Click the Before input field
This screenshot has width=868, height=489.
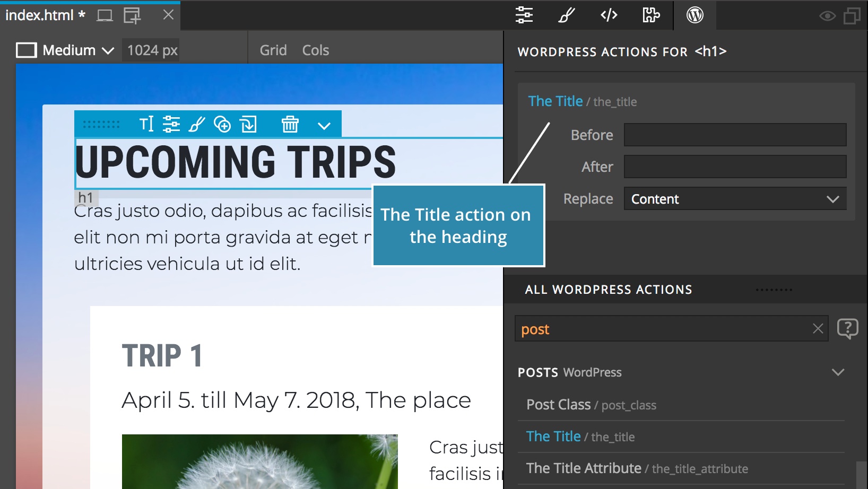[735, 135]
